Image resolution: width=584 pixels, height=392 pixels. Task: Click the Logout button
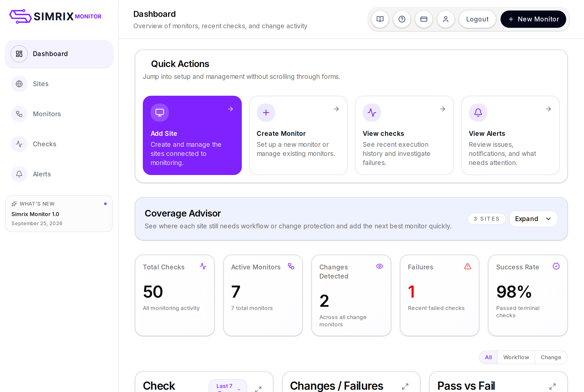(x=477, y=19)
